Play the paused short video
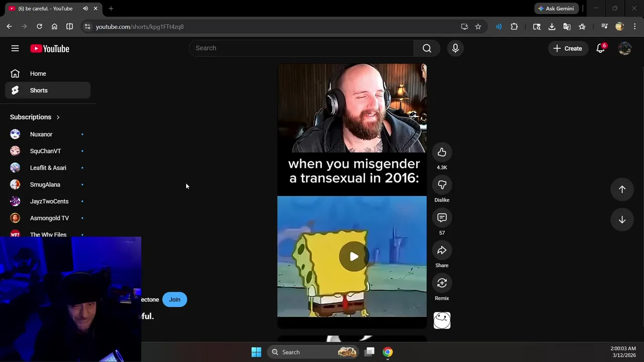The height and width of the screenshot is (362, 644). point(354,256)
